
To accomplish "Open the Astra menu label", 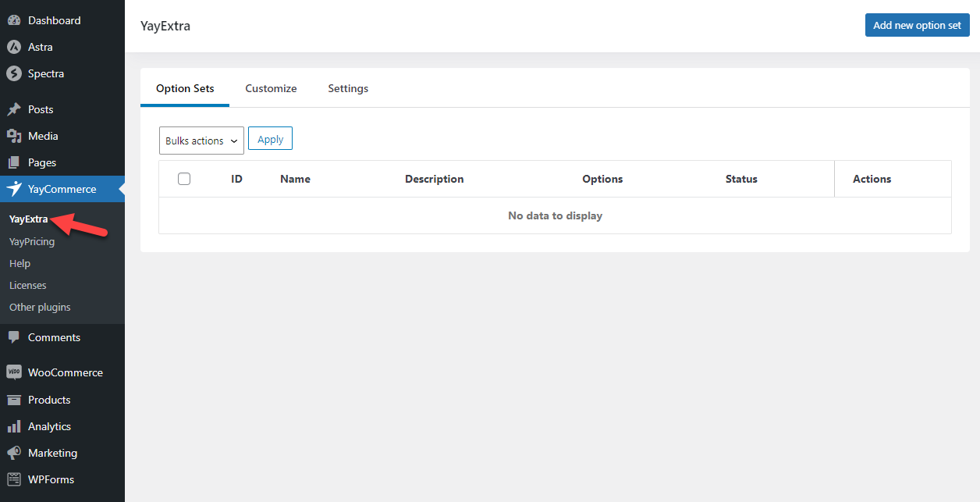I will pyautogui.click(x=41, y=47).
